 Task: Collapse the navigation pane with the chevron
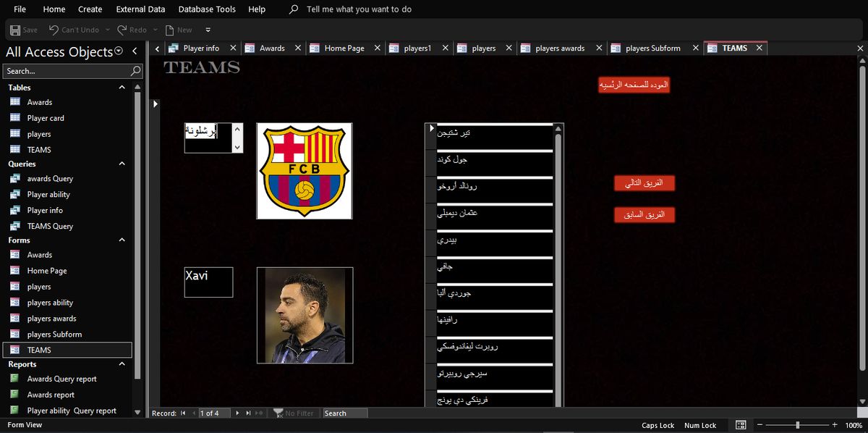[135, 51]
